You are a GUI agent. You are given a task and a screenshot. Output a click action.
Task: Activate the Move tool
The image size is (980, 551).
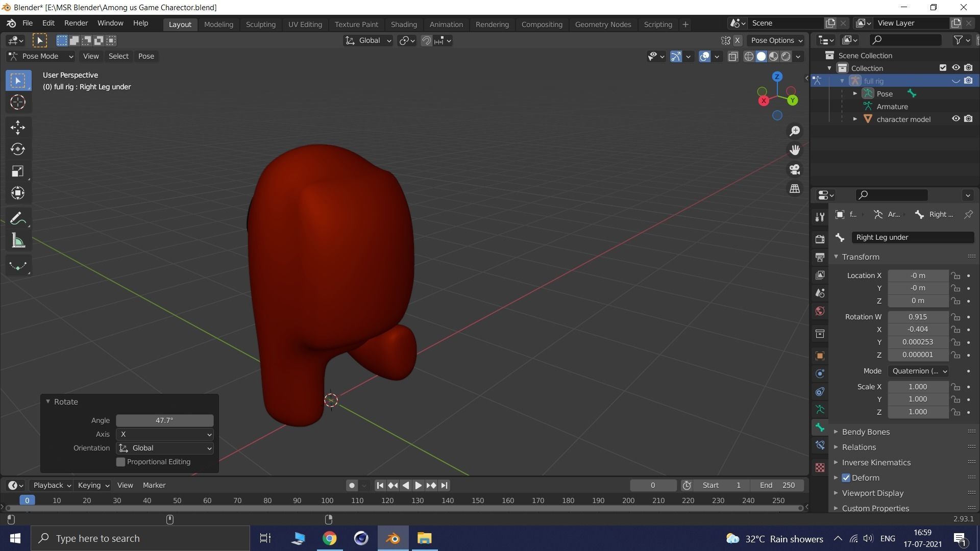coord(18,128)
